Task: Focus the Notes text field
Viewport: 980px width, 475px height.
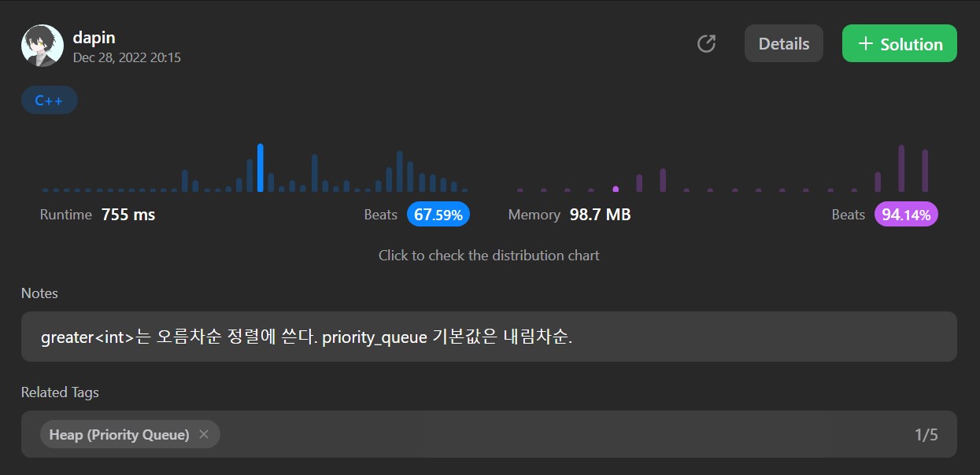Action: [x=488, y=337]
